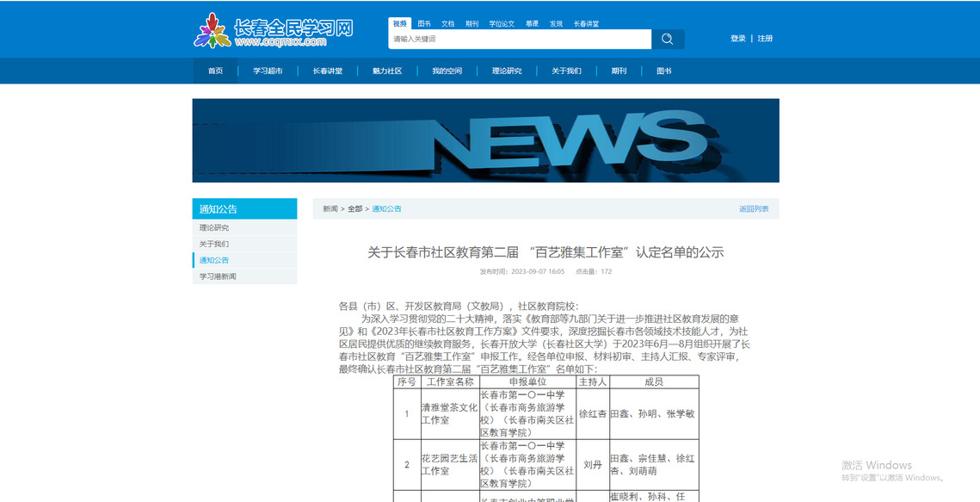Select the 慕课 search category
Viewport: 980px width, 502px height.
pos(533,23)
